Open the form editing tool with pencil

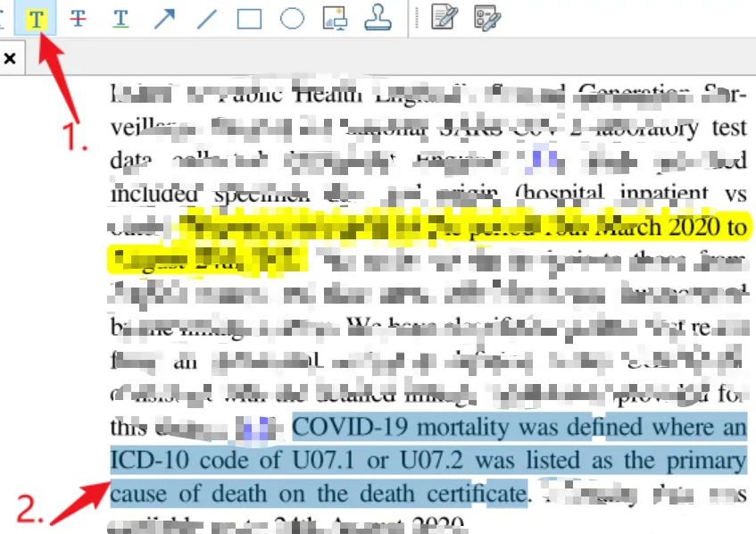[x=443, y=18]
